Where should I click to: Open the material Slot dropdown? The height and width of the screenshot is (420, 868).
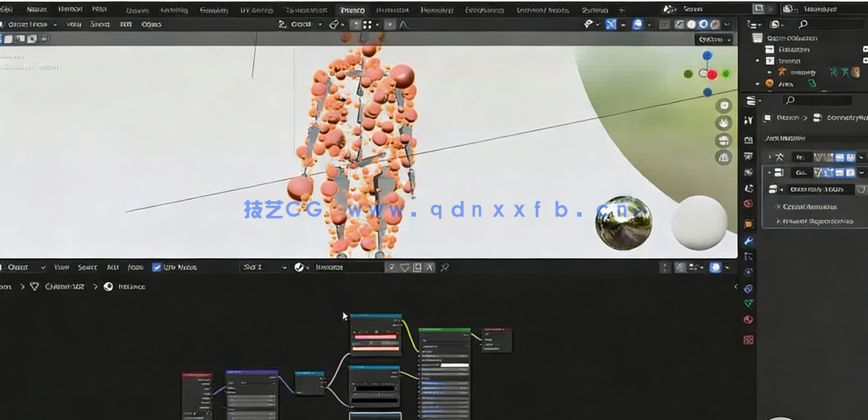point(265,267)
